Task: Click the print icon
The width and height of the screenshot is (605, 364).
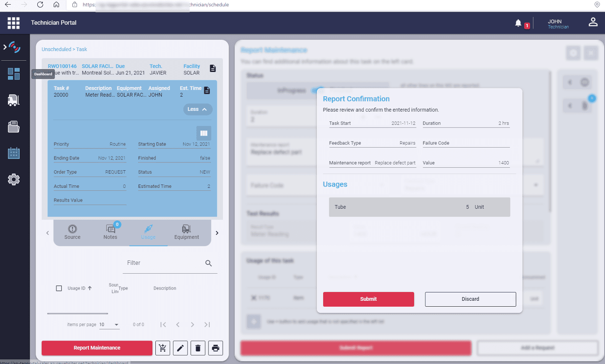Action: click(x=216, y=348)
